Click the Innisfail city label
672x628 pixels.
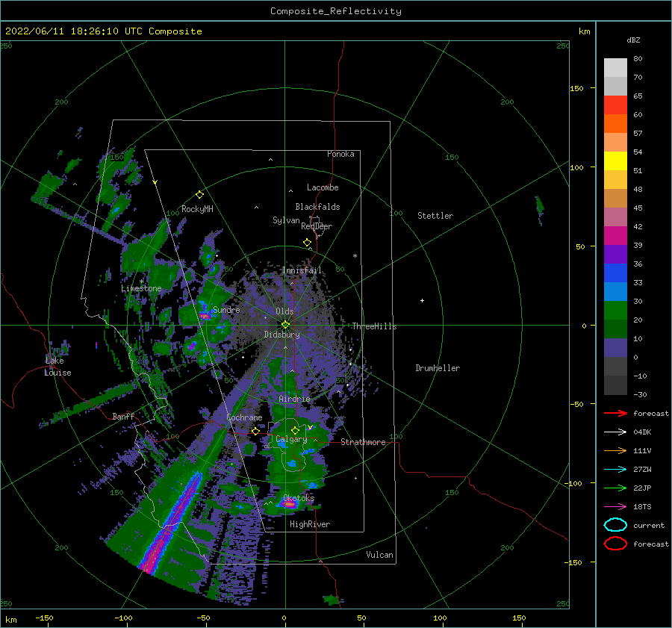coord(302,270)
